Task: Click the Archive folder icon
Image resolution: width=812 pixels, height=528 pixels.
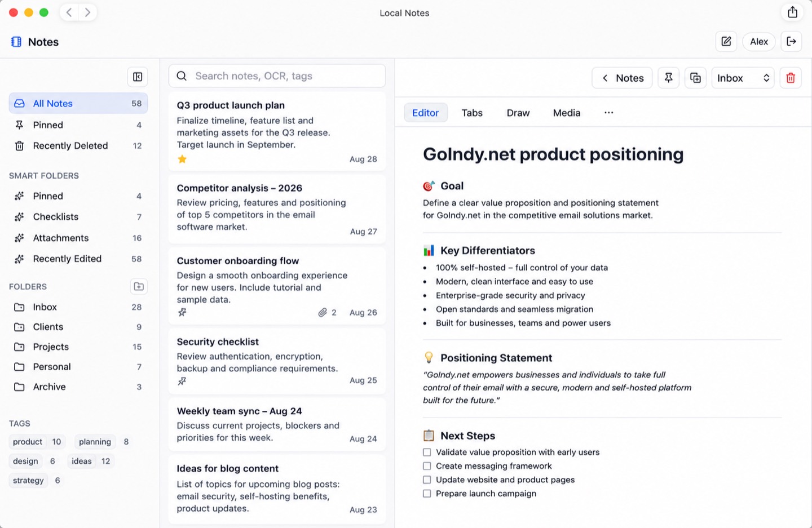Action: [19, 387]
